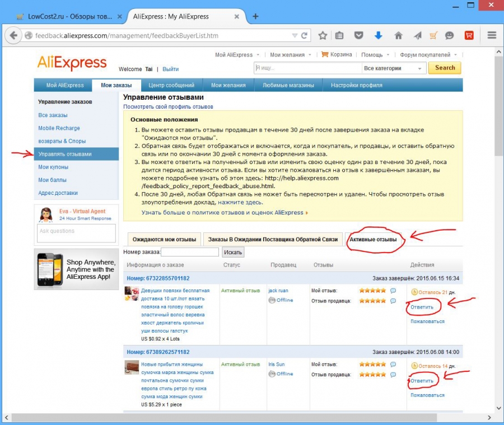Click the yellow Search button
The height and width of the screenshot is (425, 504).
445,68
